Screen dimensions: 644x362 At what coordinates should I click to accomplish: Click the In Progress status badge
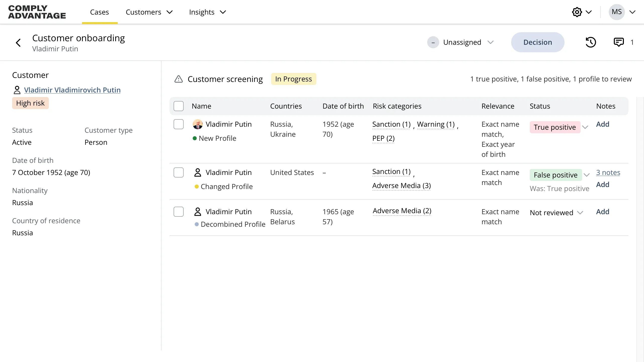click(293, 79)
